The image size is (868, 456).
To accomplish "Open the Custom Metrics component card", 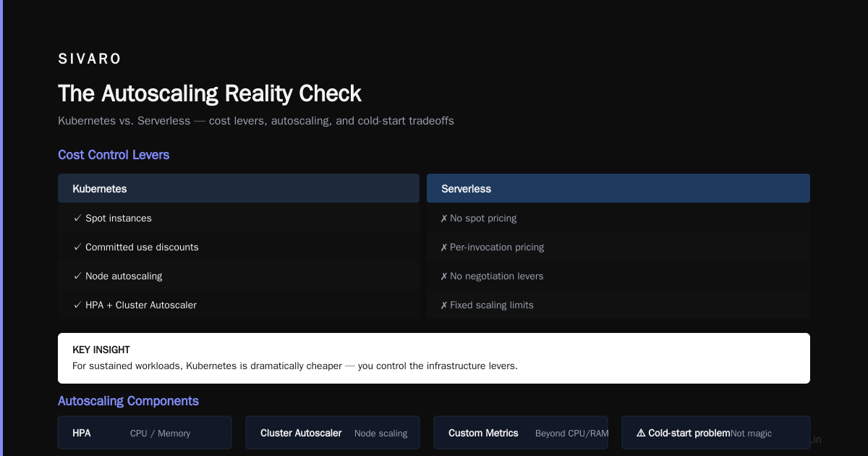I will (x=521, y=433).
